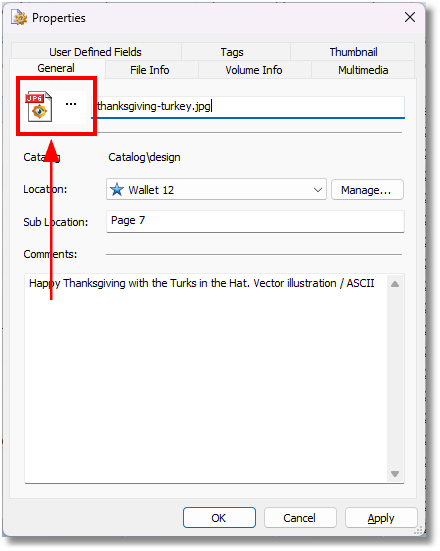Show the Multimedia tab
The image size is (440, 551).
pos(363,70)
